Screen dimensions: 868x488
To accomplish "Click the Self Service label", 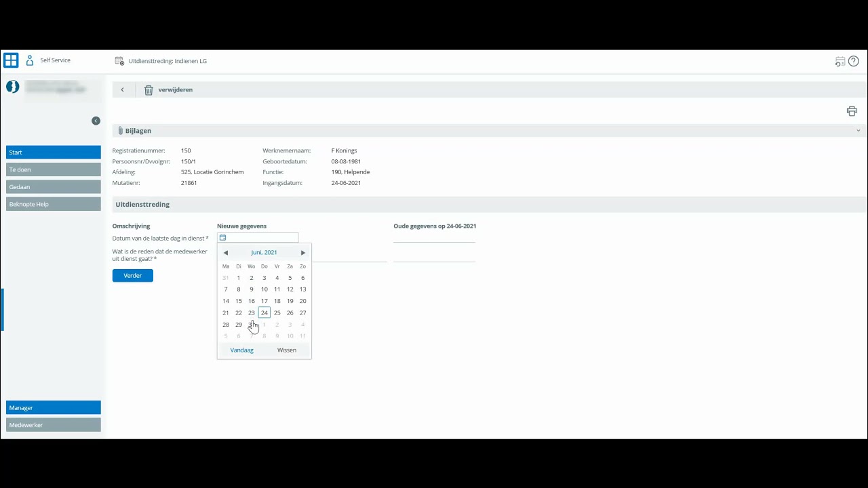I will [55, 60].
